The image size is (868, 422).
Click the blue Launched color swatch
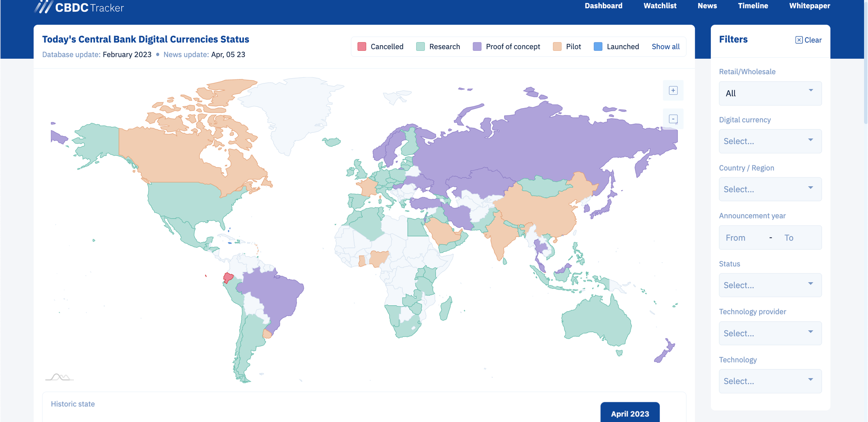pyautogui.click(x=598, y=46)
